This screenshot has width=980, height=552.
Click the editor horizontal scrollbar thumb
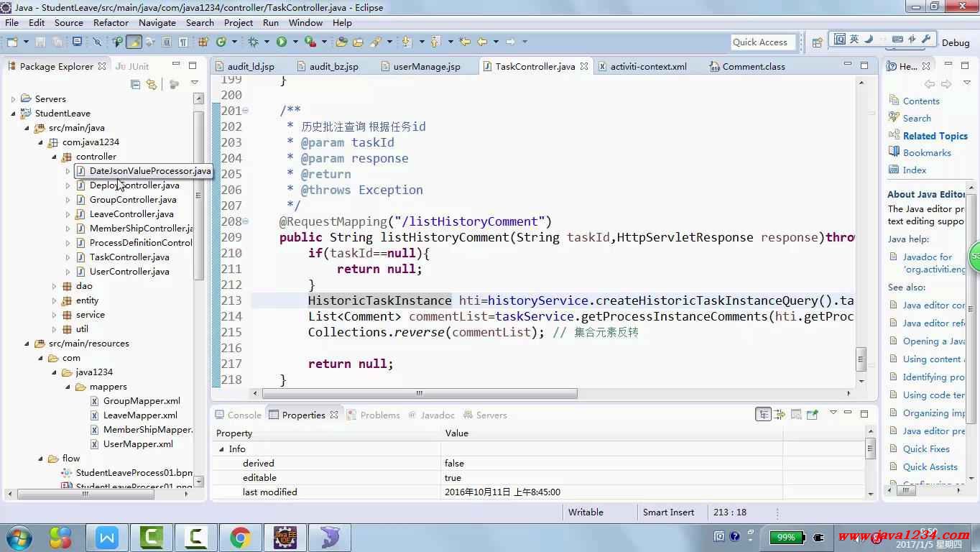point(420,393)
